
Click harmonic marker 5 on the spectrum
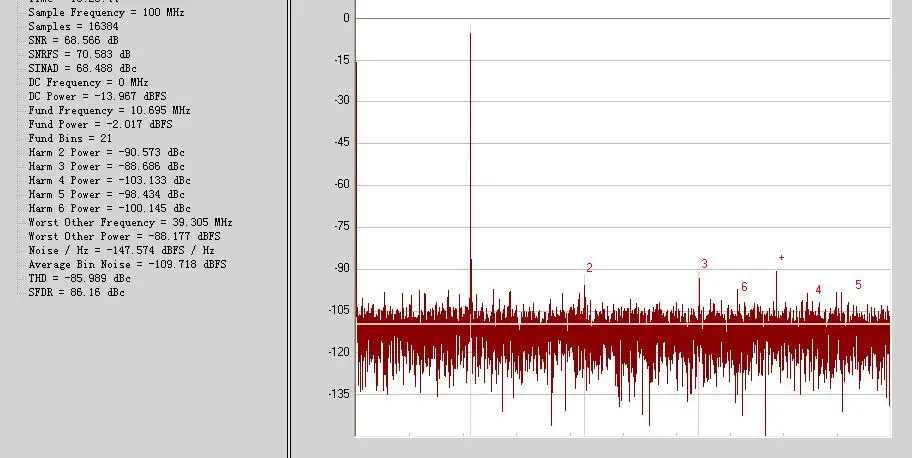(858, 285)
